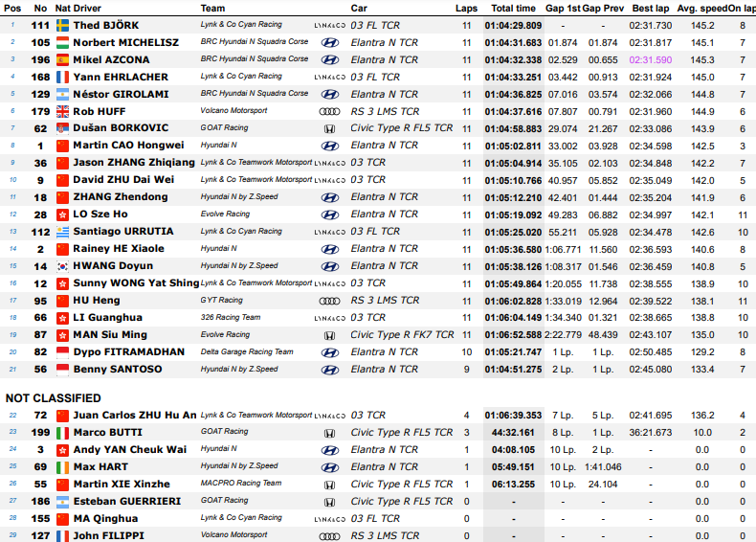Click the MACPRO Racing Team name
Viewport: 756px width, 542px height.
pyautogui.click(x=241, y=484)
